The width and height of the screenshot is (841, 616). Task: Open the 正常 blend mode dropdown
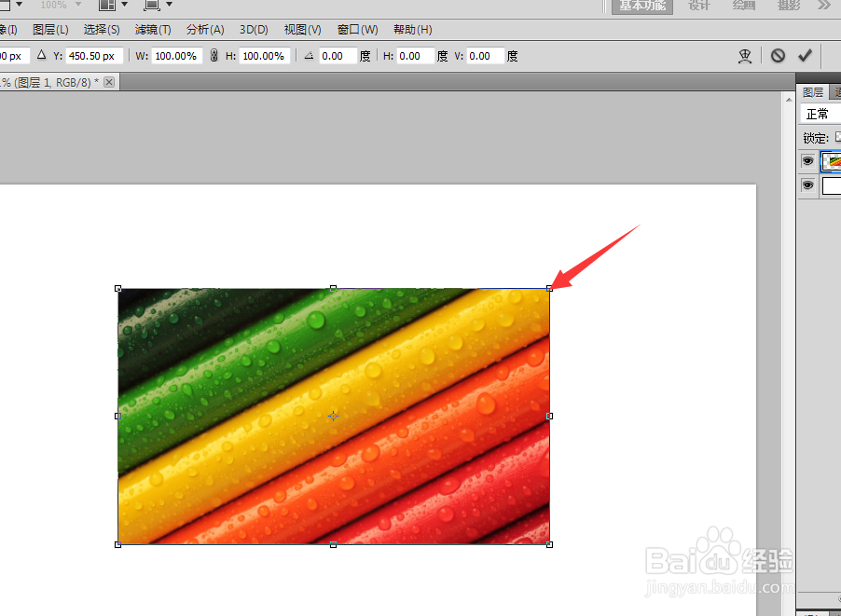[820, 115]
